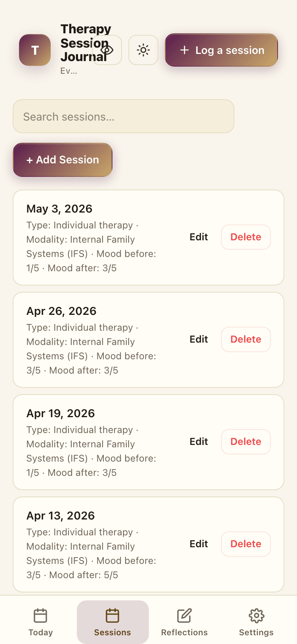
Task: Open Reflections pencil icon tab
Action: click(185, 615)
